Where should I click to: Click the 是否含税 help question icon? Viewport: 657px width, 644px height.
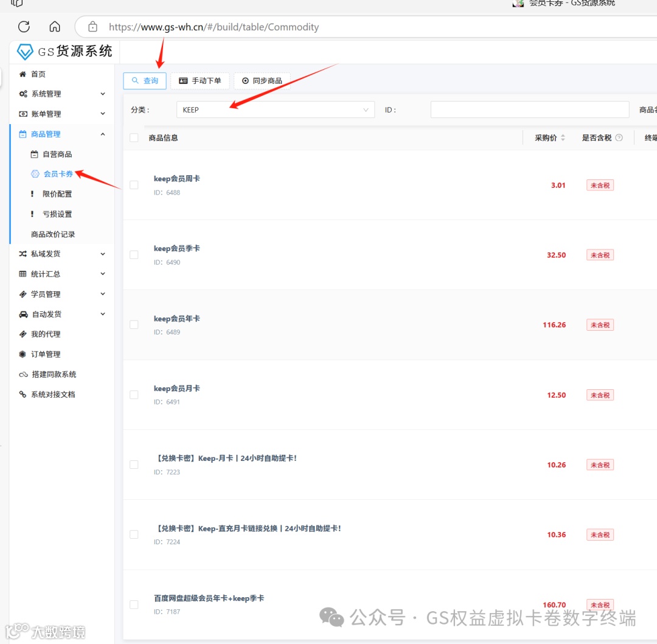tap(619, 137)
